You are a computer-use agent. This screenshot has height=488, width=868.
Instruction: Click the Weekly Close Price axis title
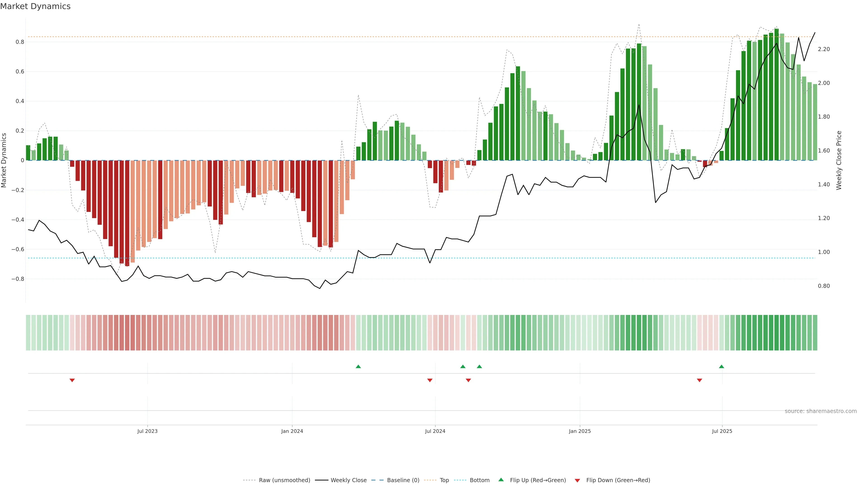point(839,160)
